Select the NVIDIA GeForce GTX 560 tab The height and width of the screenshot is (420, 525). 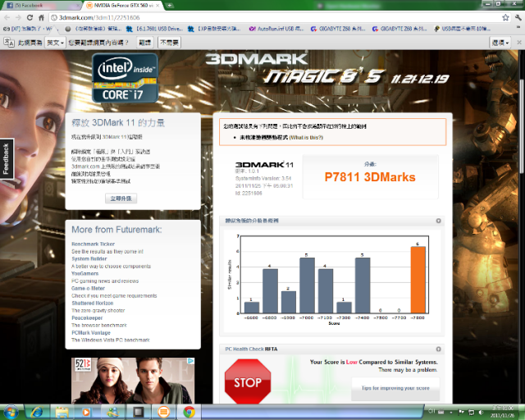(x=122, y=6)
